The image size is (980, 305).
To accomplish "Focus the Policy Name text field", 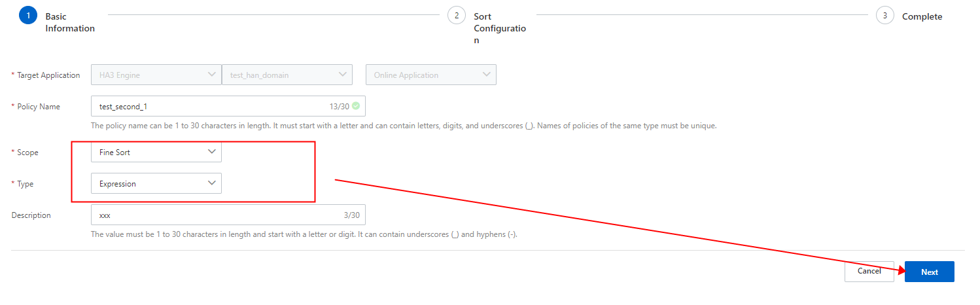I will (209, 106).
